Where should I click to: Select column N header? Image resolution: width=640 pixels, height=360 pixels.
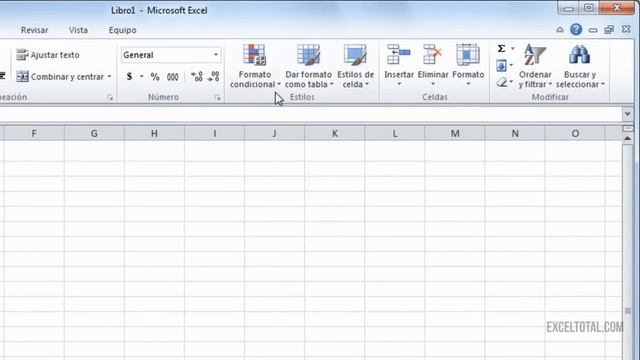(515, 133)
